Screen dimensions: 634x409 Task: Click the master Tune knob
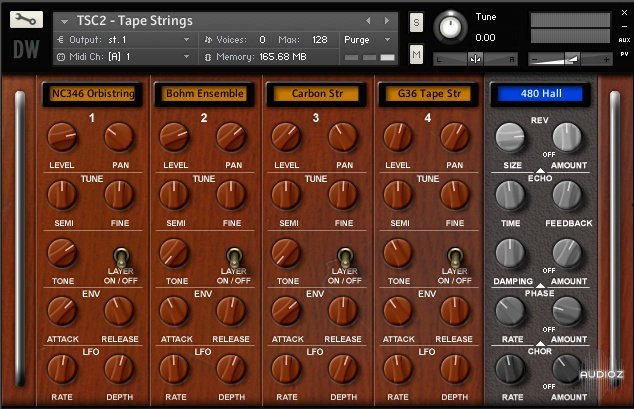(450, 27)
